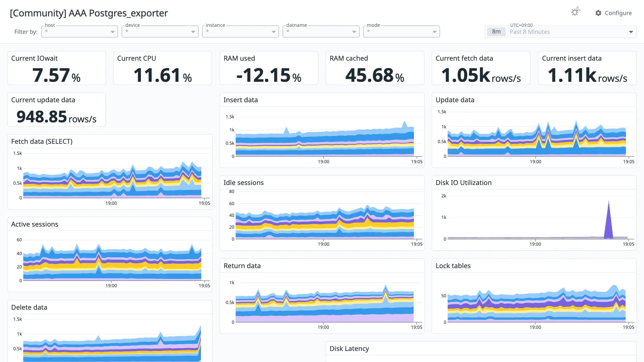Select Current fetch data 1.05k rows/s

(481, 75)
